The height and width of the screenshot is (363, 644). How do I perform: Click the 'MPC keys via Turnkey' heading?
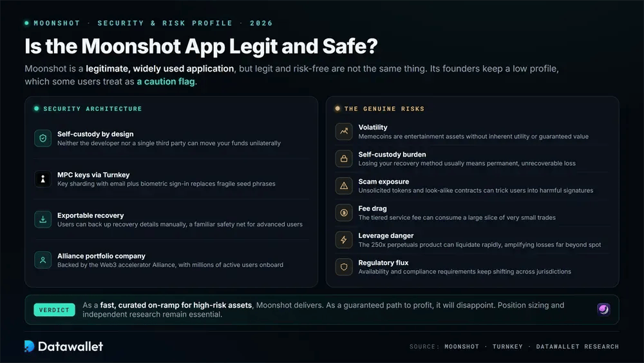93,175
